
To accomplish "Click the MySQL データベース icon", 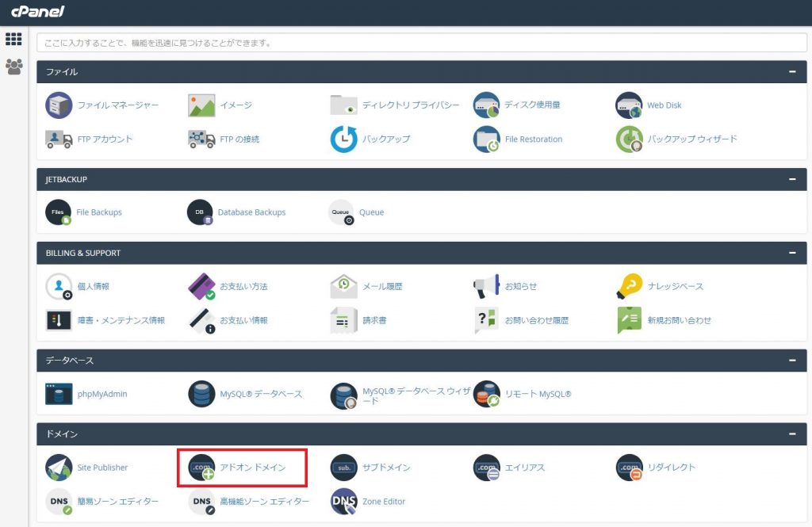I will click(x=201, y=394).
